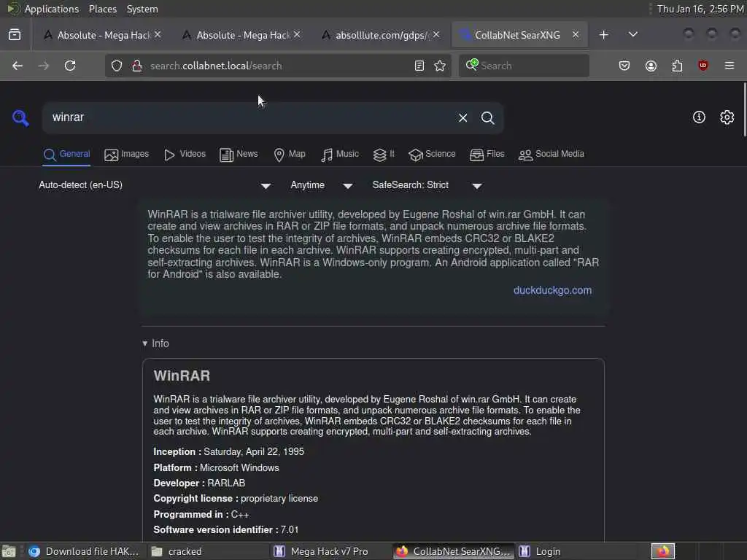Select the Map search category

290,155
